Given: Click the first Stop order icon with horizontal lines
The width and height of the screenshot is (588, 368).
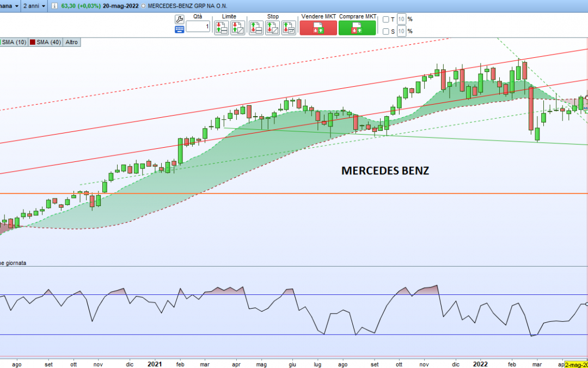Looking at the screenshot, I should [256, 28].
